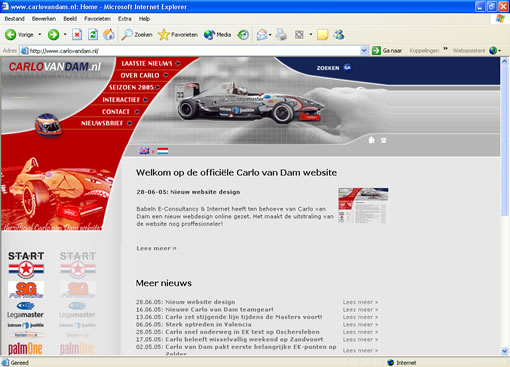
Task: Switch language with the Dutch flag
Action: tap(163, 151)
